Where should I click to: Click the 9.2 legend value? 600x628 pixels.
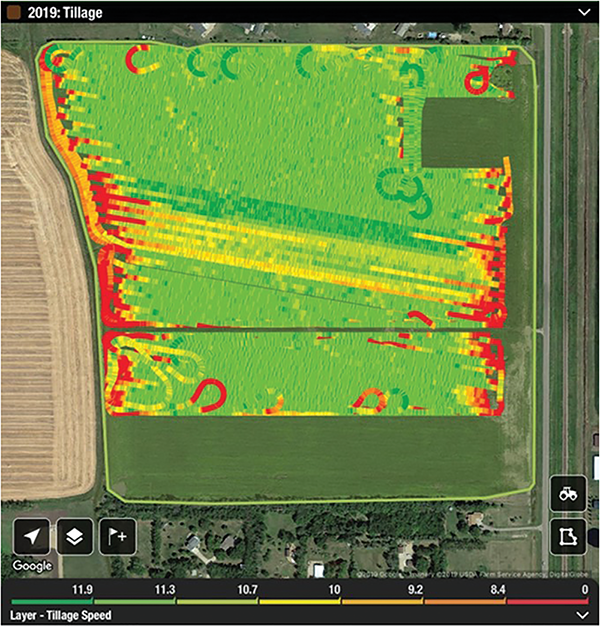coord(415,591)
